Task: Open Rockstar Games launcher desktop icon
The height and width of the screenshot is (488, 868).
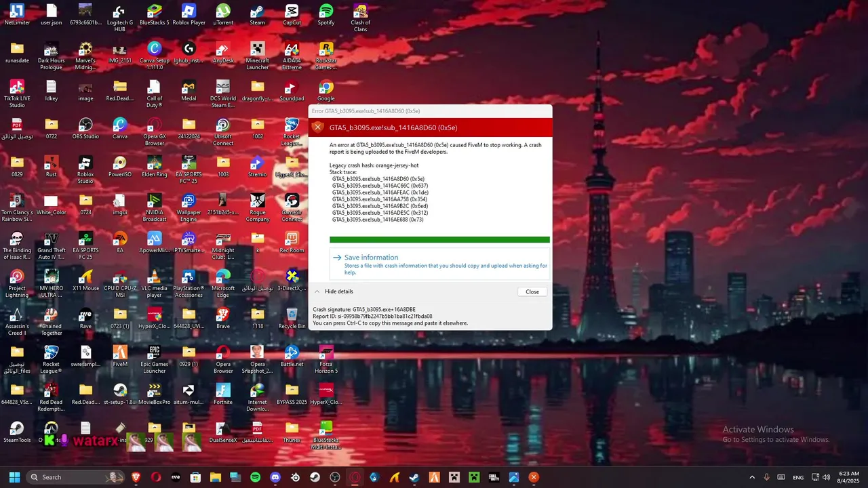Action: click(326, 56)
